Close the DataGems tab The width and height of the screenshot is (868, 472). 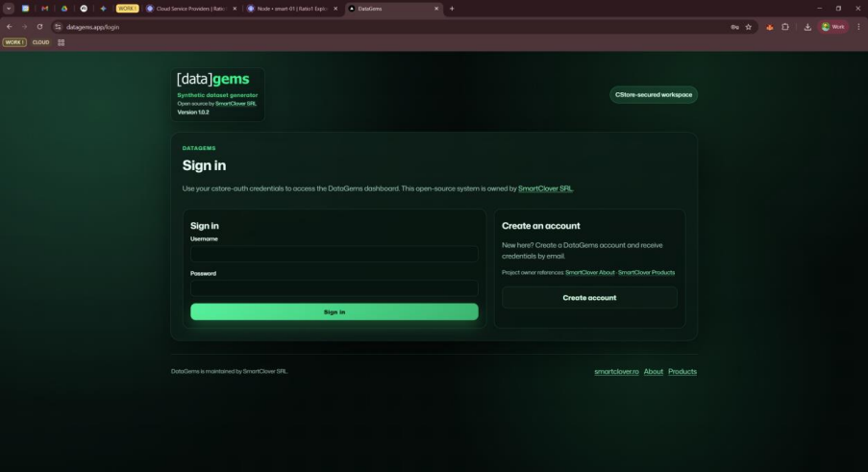coord(436,9)
